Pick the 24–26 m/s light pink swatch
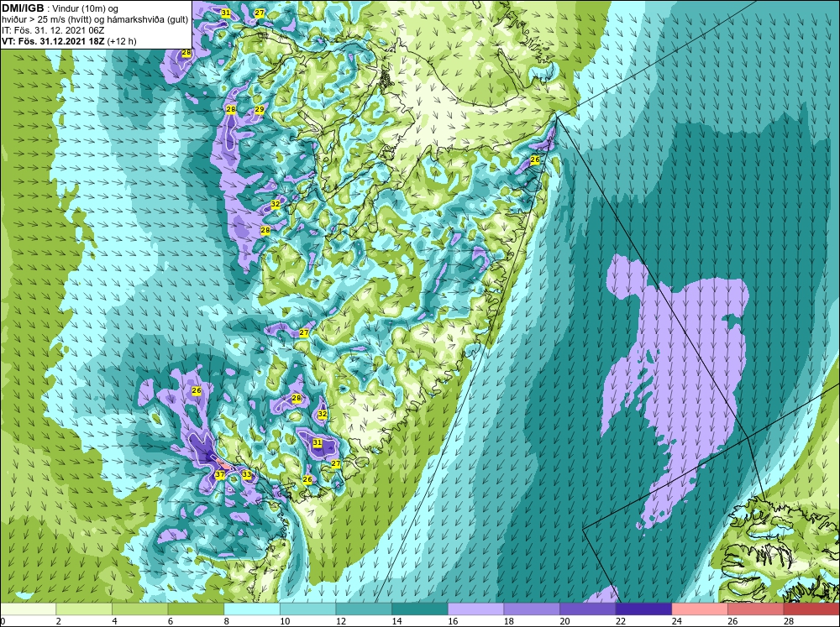The width and height of the screenshot is (840, 627). tap(700, 609)
